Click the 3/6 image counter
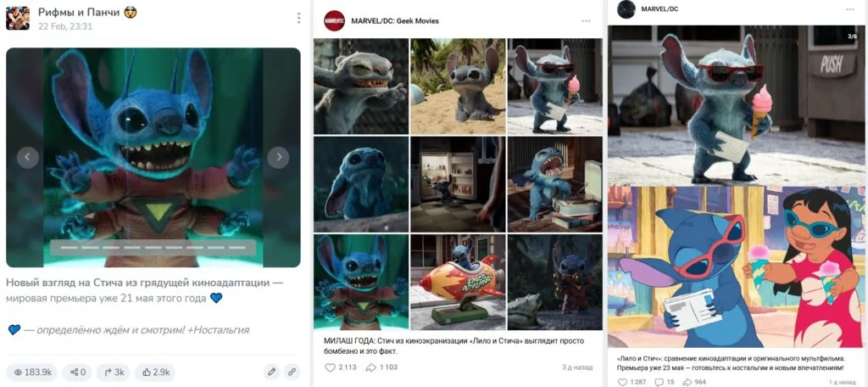Screen dimensions: 868x387 point(852,36)
